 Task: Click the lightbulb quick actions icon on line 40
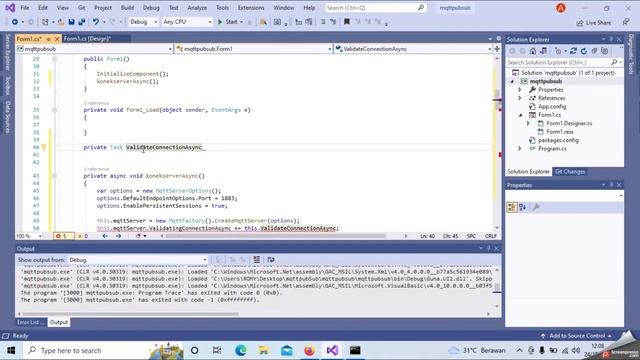[44, 147]
